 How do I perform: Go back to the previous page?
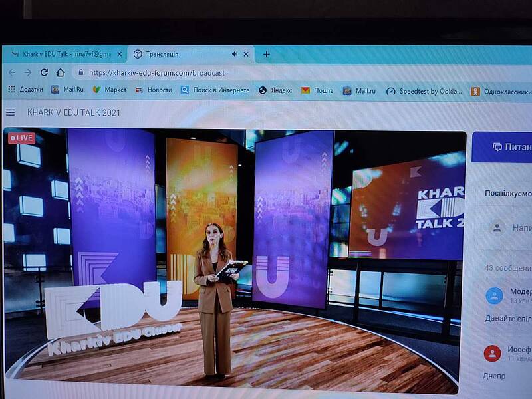click(12, 72)
